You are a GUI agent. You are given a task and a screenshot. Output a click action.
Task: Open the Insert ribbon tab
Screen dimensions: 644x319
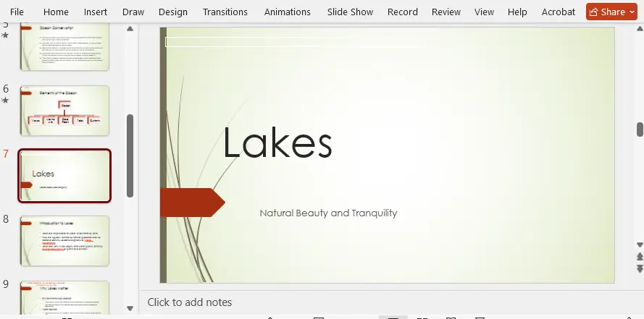point(96,12)
